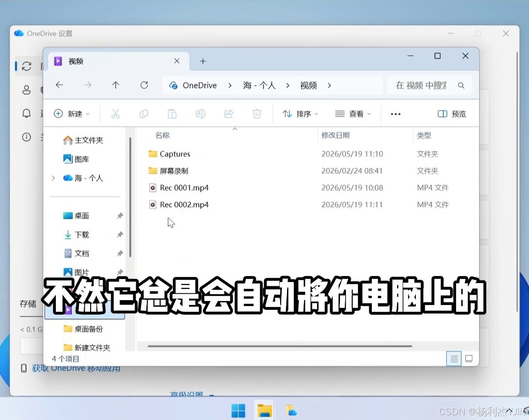Screen dimensions: 529x420
Task: Open 图库 in navigation pane
Action: pos(76,159)
